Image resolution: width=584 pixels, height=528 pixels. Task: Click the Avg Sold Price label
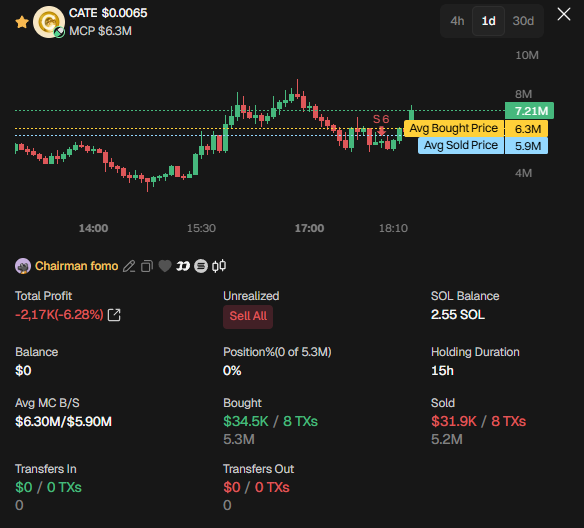click(x=461, y=146)
